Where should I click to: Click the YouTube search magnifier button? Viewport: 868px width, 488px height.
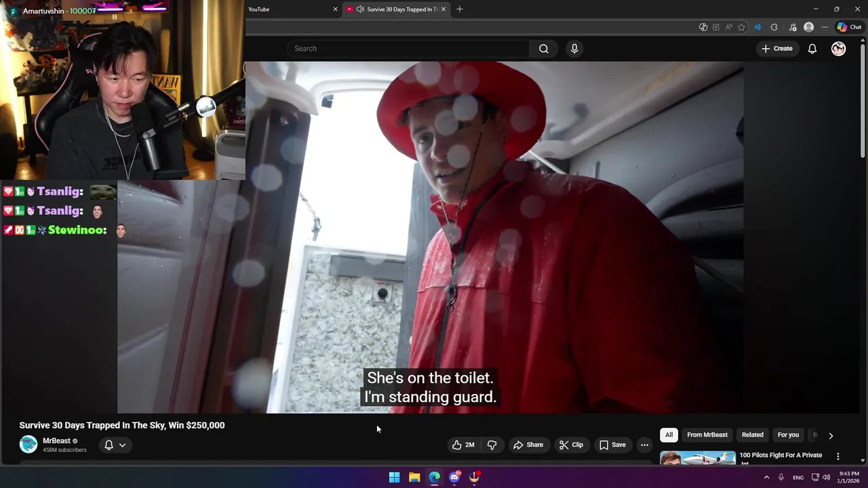click(544, 49)
